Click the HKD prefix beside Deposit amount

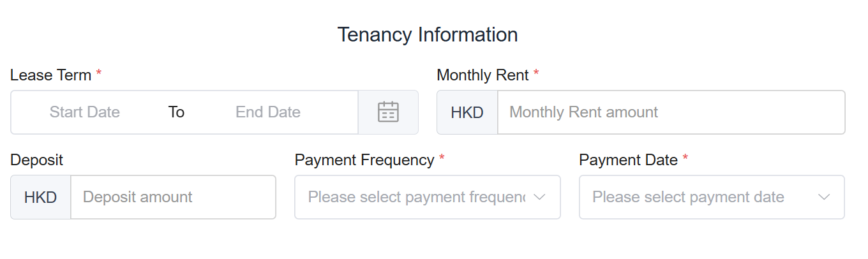click(41, 197)
